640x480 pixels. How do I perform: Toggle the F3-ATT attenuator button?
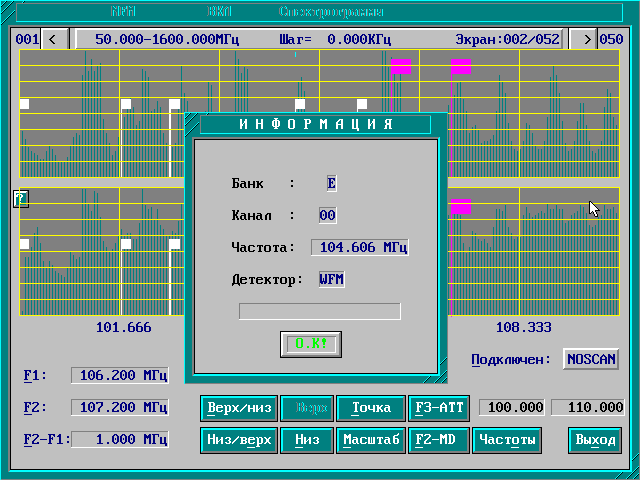(438, 408)
